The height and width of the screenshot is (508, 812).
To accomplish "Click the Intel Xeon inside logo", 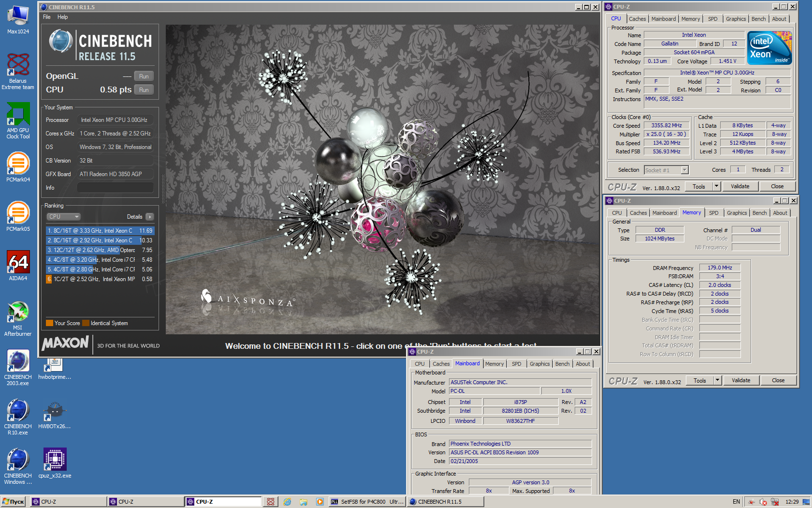I will (x=769, y=48).
